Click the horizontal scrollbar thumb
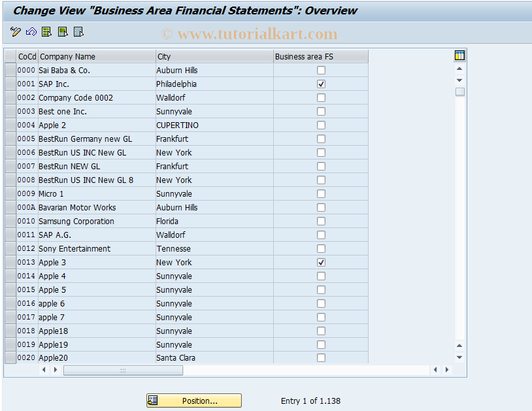This screenshot has height=411, width=532. click(x=123, y=370)
